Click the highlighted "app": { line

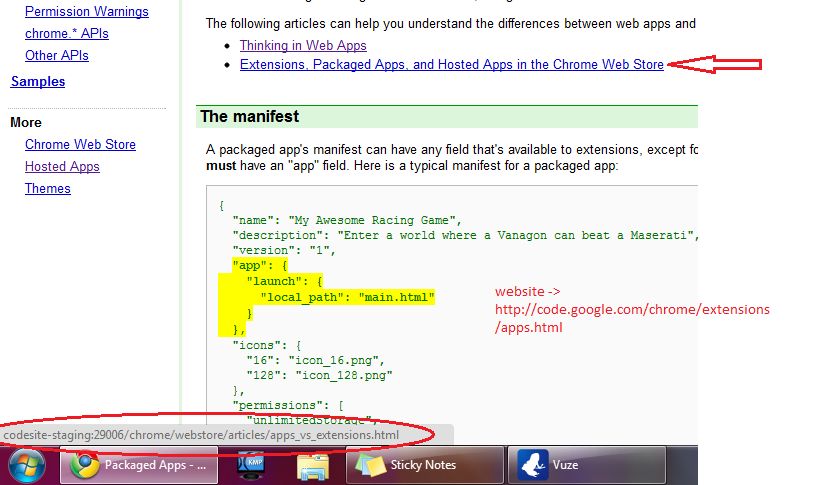coord(260,265)
